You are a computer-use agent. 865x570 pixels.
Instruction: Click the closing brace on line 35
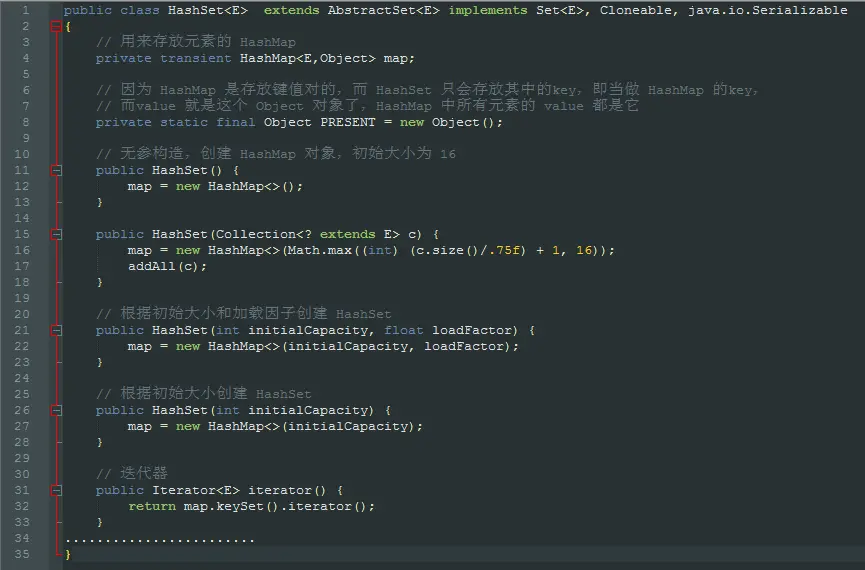(x=67, y=554)
